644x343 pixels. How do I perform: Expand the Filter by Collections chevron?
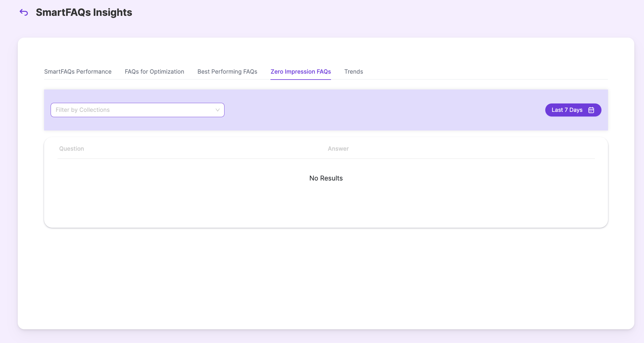click(217, 110)
